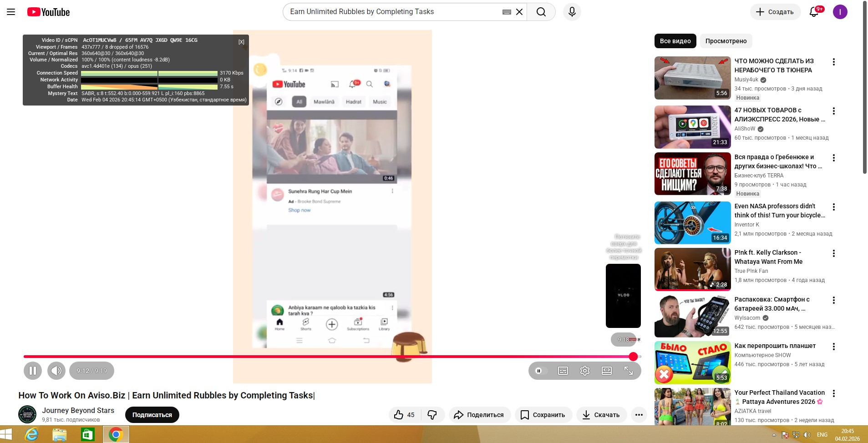Open Journey Beyond Stars channel avatar

click(27, 414)
